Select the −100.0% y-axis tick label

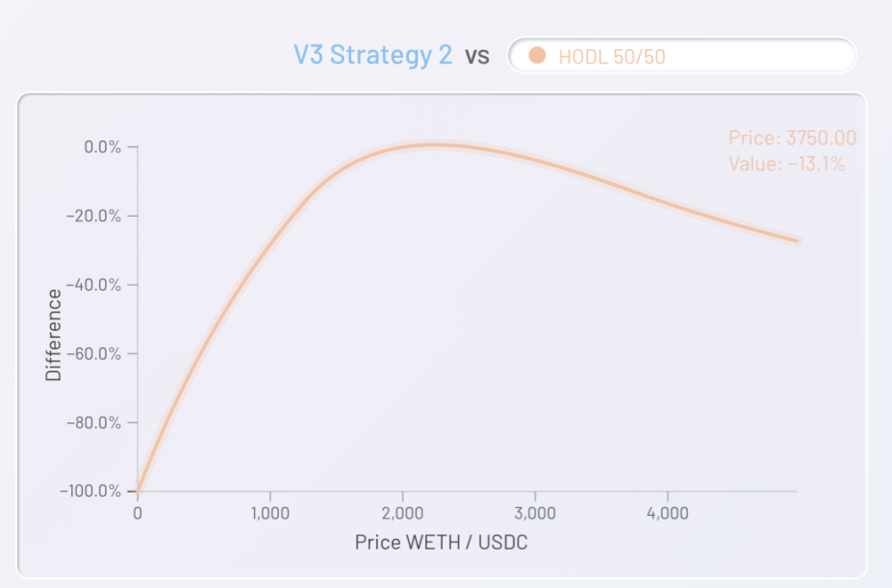(90, 491)
